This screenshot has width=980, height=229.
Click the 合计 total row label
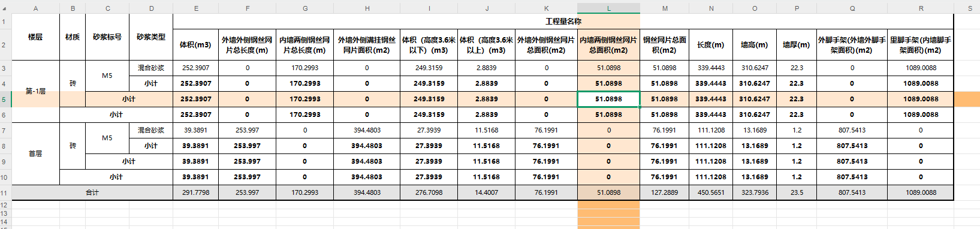coord(92,193)
